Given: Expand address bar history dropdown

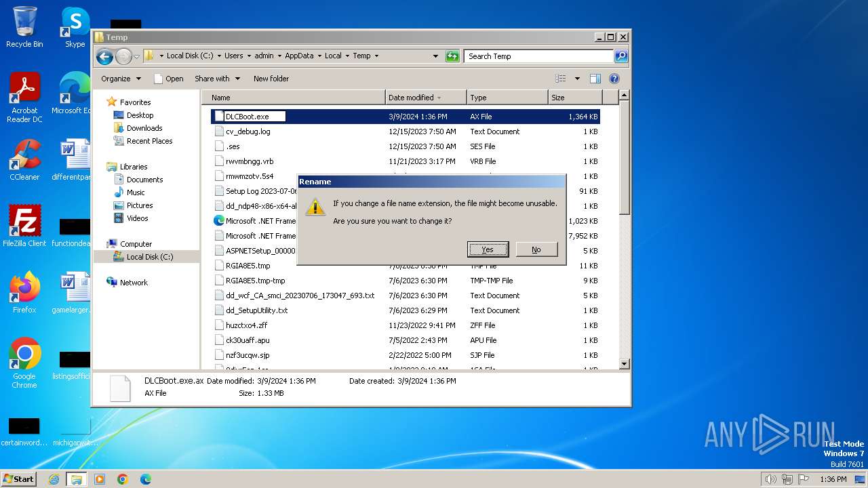Looking at the screenshot, I should coord(435,56).
